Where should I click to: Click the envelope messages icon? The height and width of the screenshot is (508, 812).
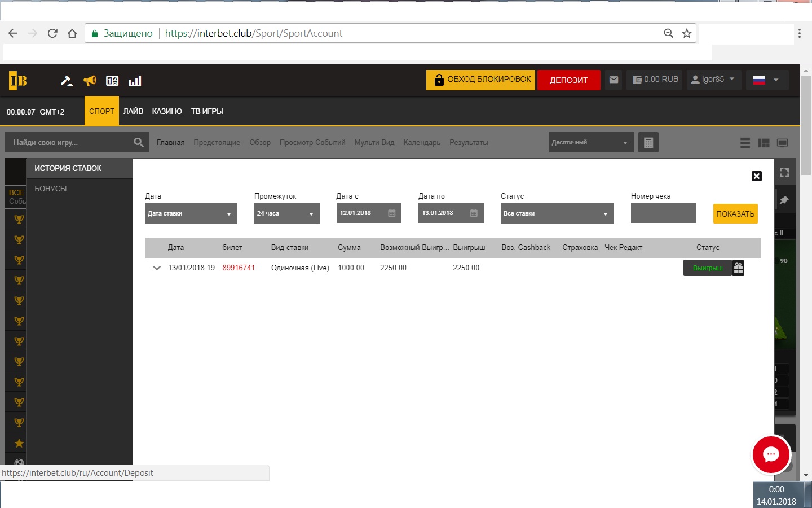(x=614, y=80)
